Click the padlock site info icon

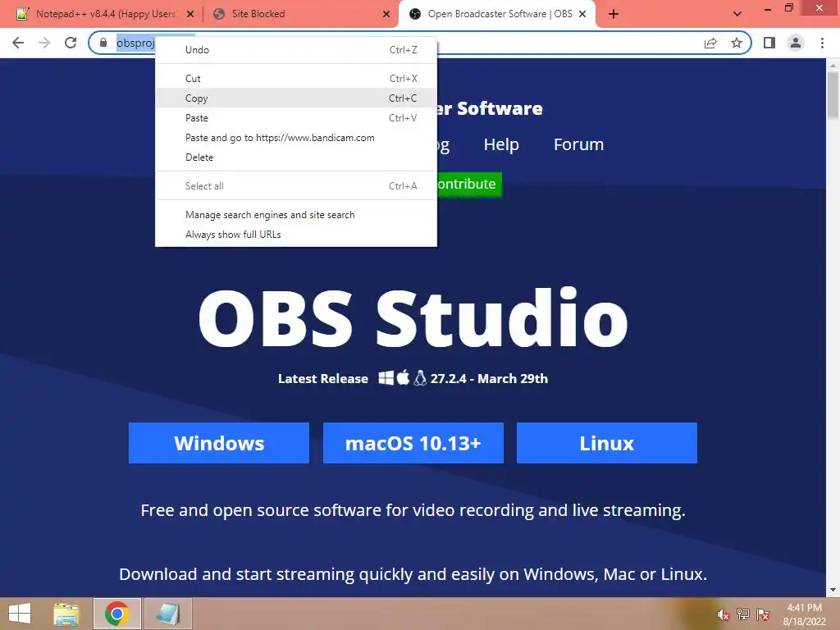pyautogui.click(x=103, y=43)
